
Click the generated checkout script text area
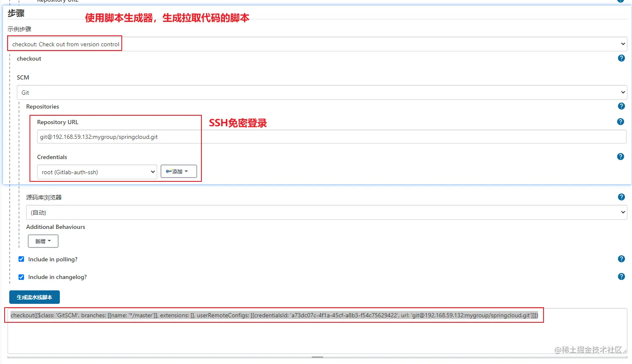coord(317,331)
